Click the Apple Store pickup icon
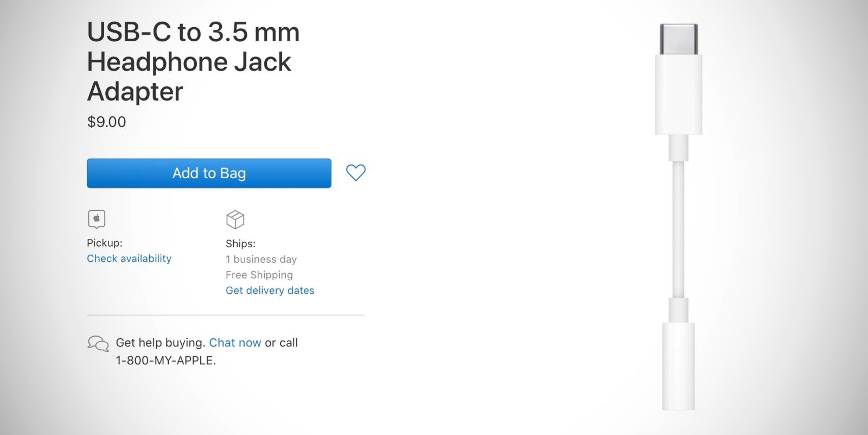Image resolution: width=868 pixels, height=435 pixels. click(x=97, y=219)
